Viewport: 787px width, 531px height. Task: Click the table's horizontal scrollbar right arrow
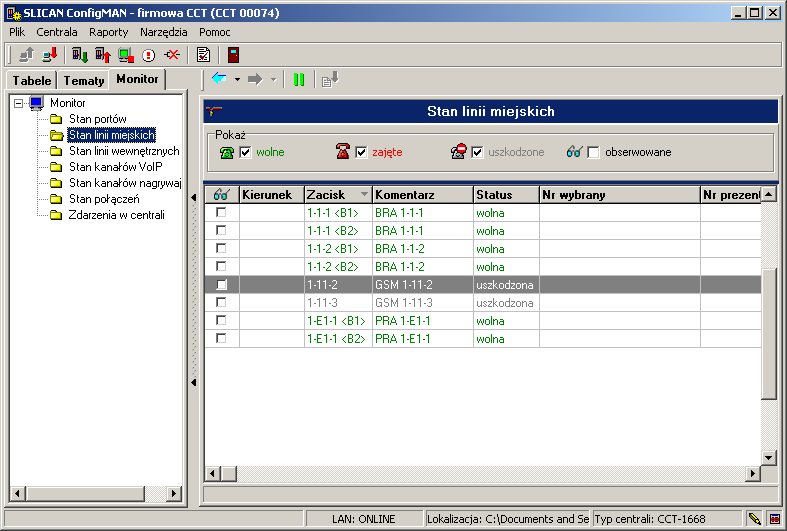coord(752,473)
